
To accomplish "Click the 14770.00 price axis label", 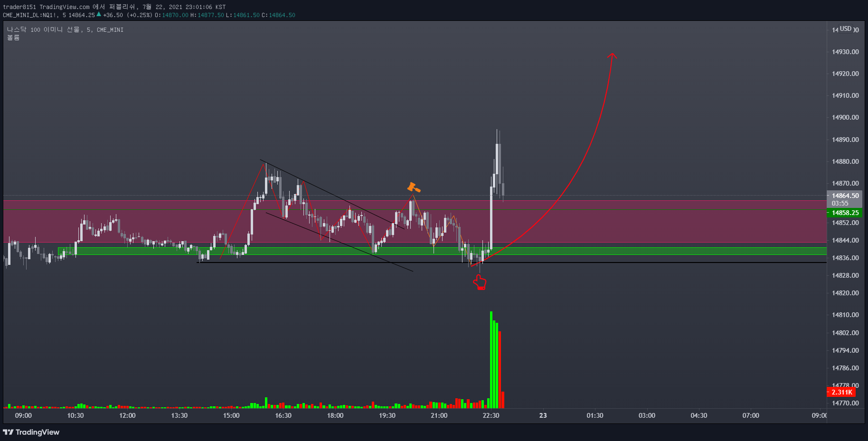I will 845,403.
